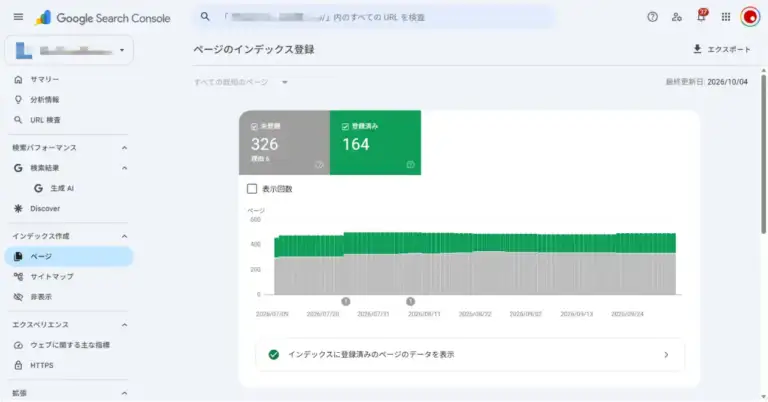
Task: Select the ページ indexing item
Action: (x=69, y=256)
